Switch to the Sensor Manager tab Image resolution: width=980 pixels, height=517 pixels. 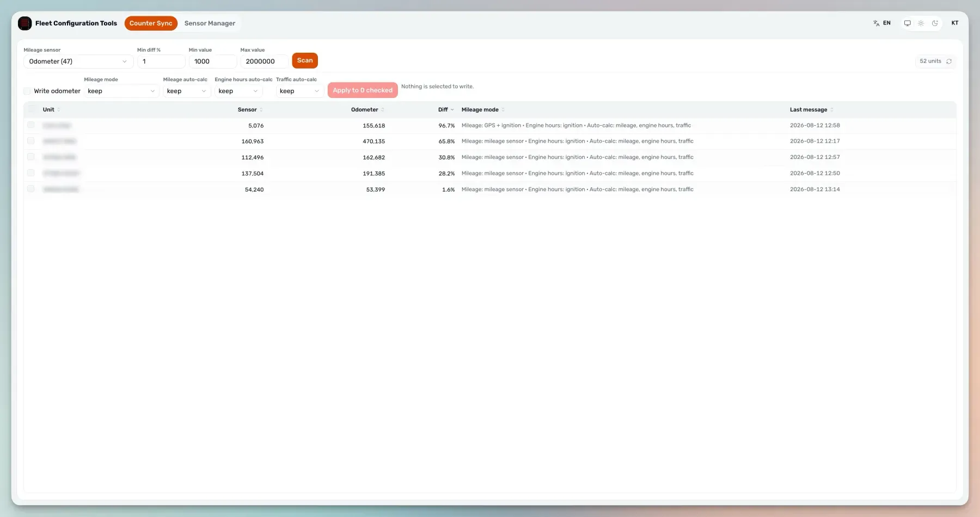210,23
